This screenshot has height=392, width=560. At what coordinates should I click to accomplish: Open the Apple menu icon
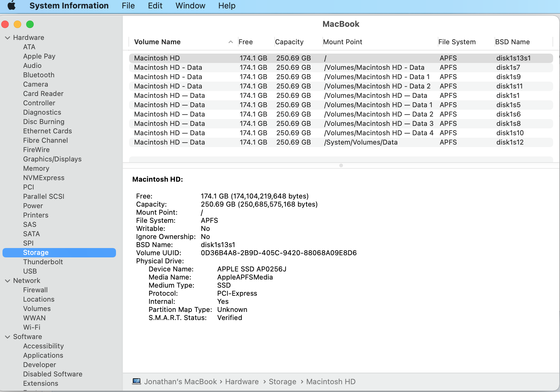tap(12, 6)
